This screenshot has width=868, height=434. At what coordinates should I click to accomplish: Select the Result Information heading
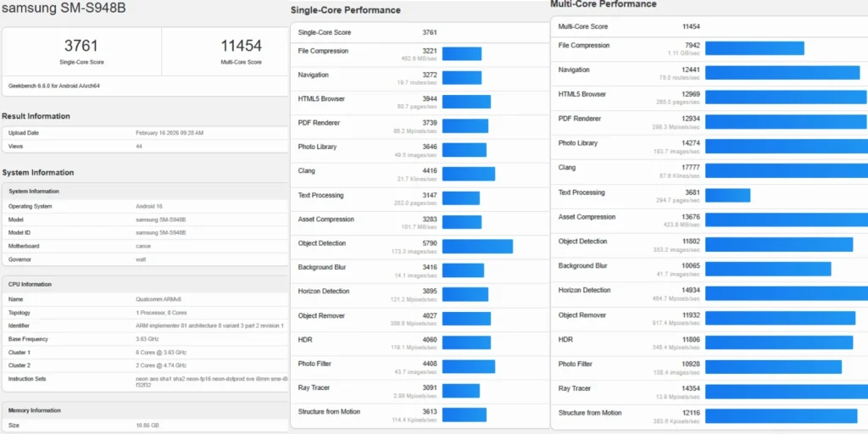pos(36,116)
